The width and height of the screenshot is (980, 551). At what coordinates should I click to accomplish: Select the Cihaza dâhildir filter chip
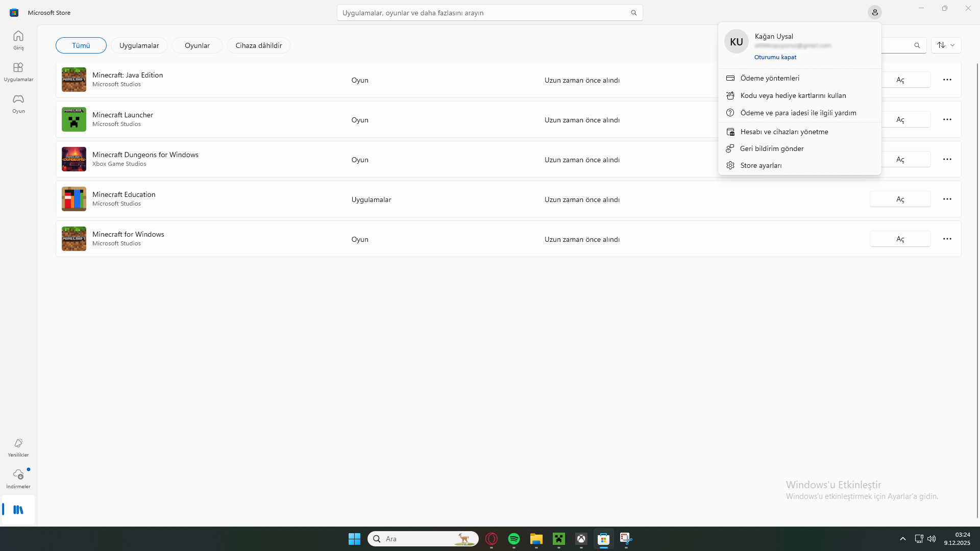pyautogui.click(x=259, y=45)
